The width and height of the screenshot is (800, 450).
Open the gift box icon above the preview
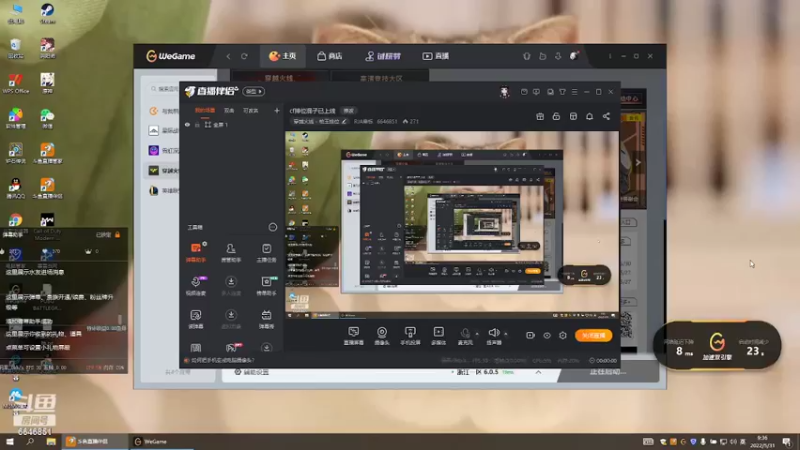coord(540,116)
